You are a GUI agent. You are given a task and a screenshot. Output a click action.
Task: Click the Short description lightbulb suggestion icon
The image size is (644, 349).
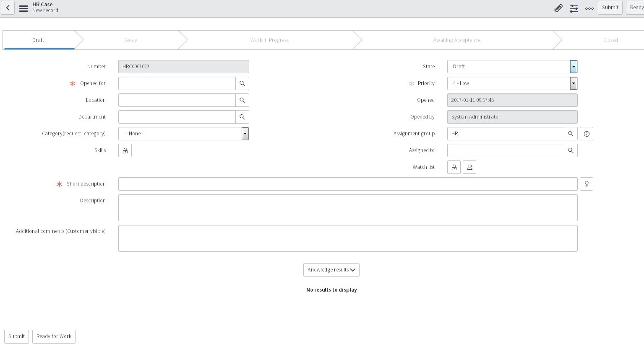pyautogui.click(x=586, y=184)
